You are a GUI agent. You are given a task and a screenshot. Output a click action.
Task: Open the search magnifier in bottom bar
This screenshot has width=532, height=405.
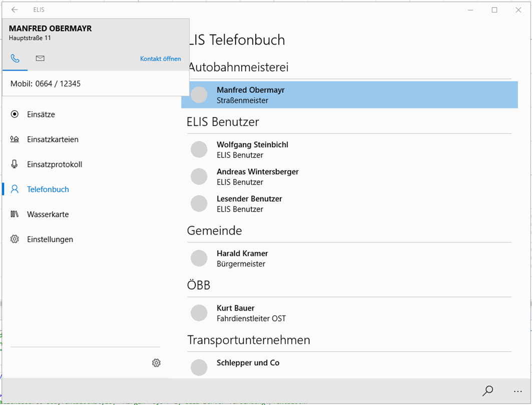(487, 391)
